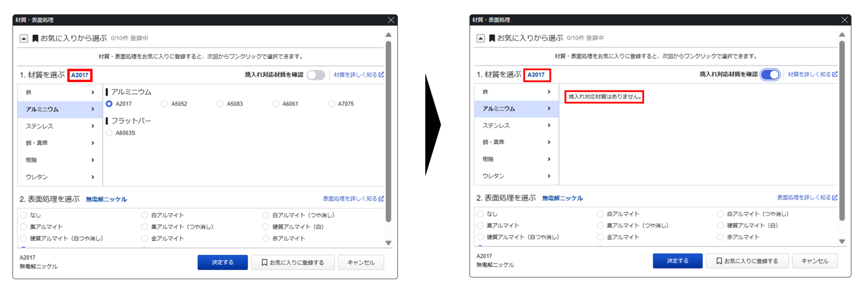Choose A7075 material radio button
This screenshot has height=291, width=868.
point(331,104)
